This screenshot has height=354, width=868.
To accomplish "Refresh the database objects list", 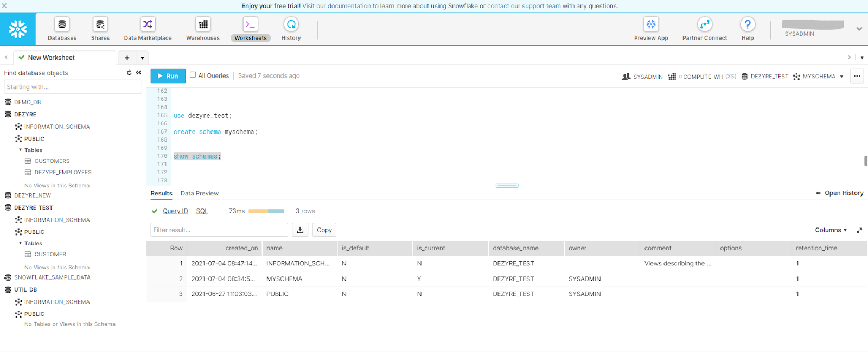I will coord(129,73).
